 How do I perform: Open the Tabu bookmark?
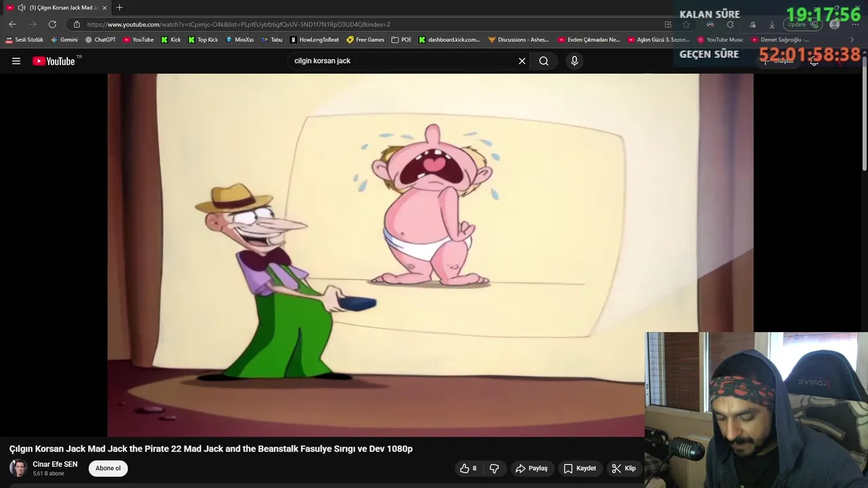(x=272, y=40)
